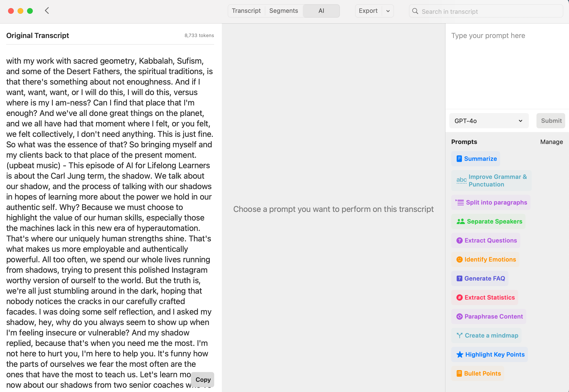Run the Extract Statistics prompt
This screenshot has width=569, height=392.
coord(484,297)
